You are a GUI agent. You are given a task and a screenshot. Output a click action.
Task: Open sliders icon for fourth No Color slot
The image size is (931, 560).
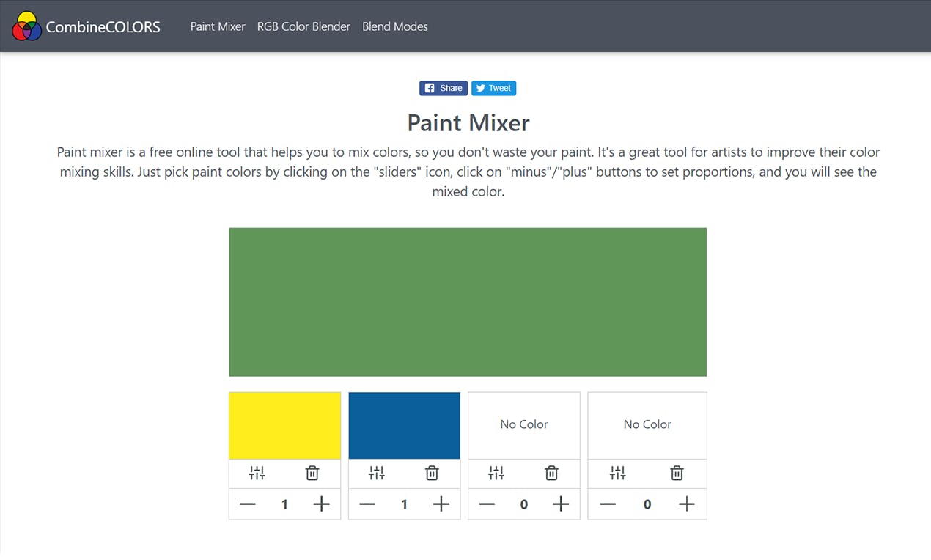618,474
